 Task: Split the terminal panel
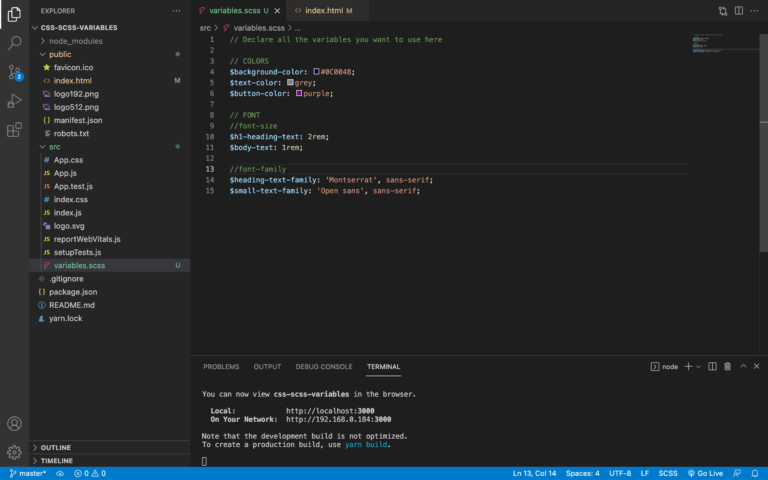[712, 367]
